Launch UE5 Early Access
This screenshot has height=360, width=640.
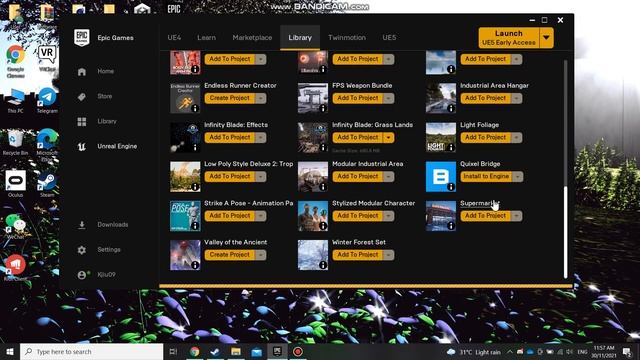pyautogui.click(x=509, y=38)
